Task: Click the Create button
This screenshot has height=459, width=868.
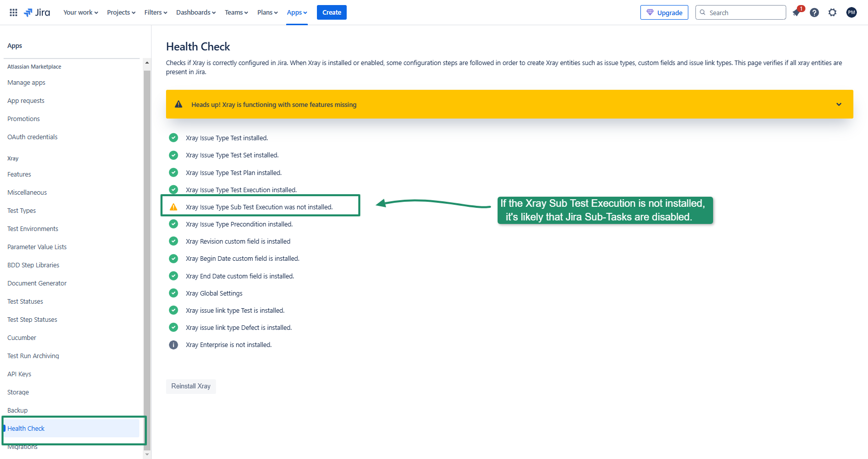Action: click(332, 13)
